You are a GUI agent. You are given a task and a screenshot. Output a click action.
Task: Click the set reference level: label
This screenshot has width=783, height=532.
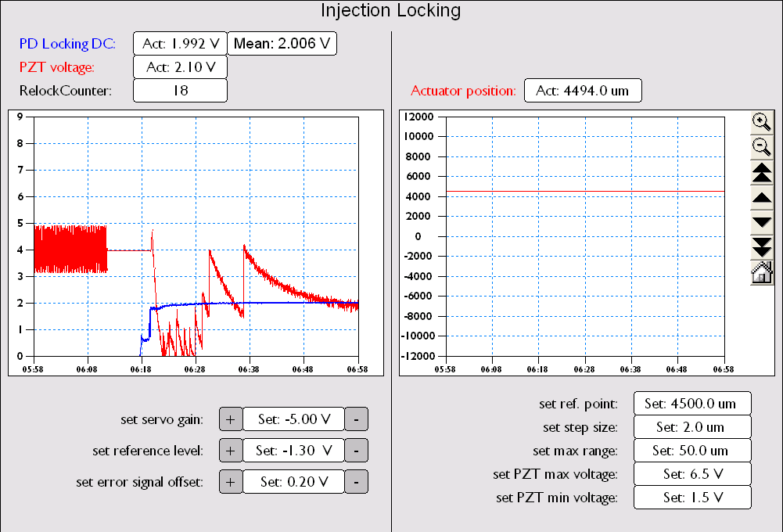click(x=148, y=451)
